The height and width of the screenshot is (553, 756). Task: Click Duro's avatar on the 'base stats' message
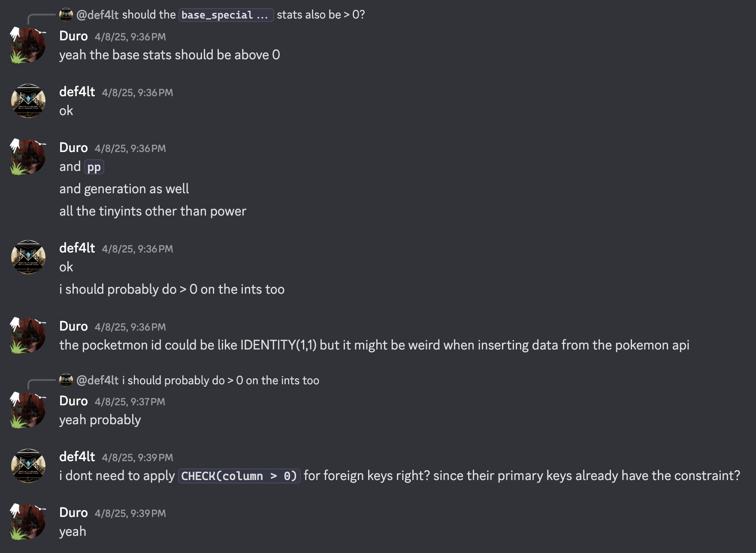click(x=28, y=45)
